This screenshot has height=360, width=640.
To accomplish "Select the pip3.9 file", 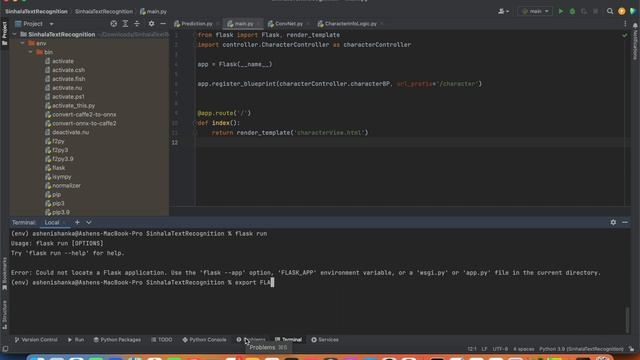I will click(x=61, y=212).
